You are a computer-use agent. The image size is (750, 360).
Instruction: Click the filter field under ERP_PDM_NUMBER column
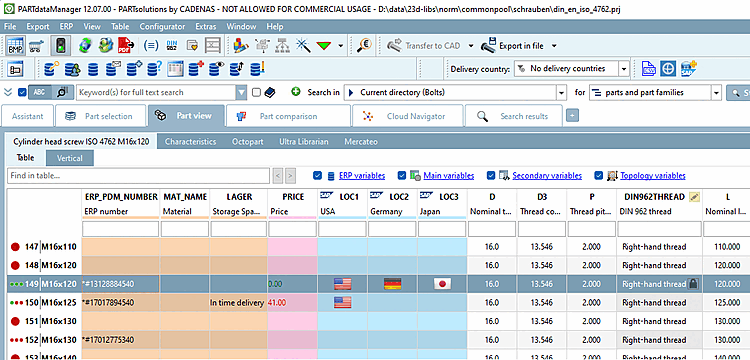121,229
